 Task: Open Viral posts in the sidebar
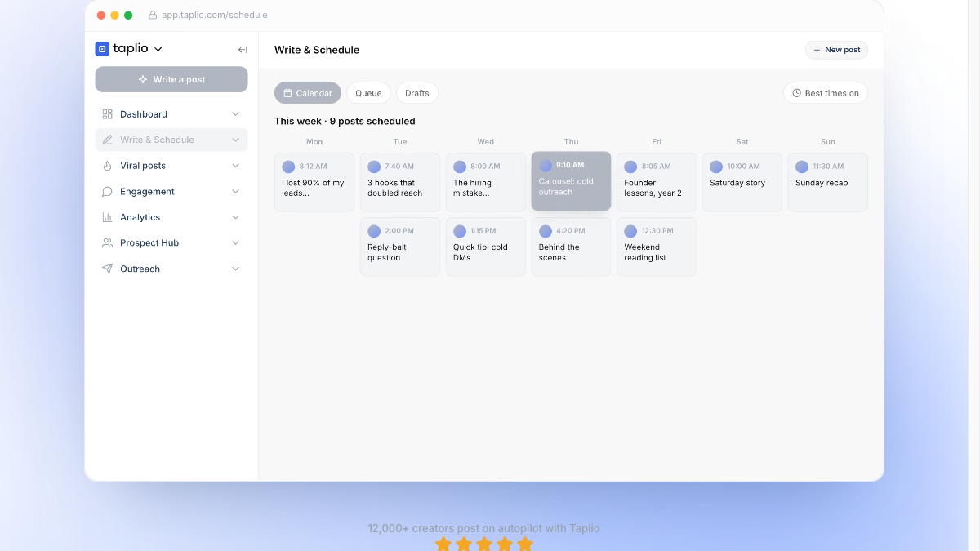point(171,166)
